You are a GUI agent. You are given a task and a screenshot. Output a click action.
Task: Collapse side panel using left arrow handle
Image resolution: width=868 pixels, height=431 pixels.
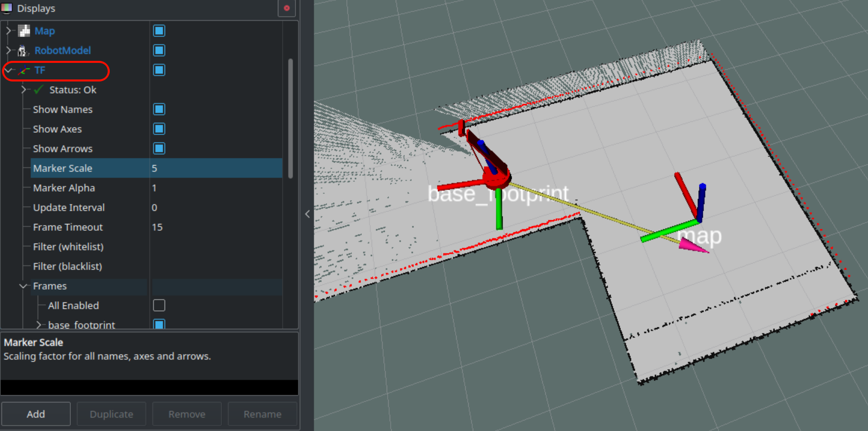click(x=307, y=214)
